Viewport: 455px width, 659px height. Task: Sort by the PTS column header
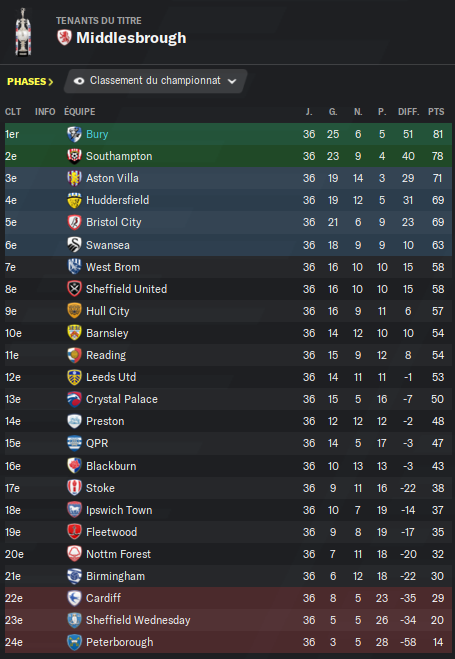pos(436,112)
